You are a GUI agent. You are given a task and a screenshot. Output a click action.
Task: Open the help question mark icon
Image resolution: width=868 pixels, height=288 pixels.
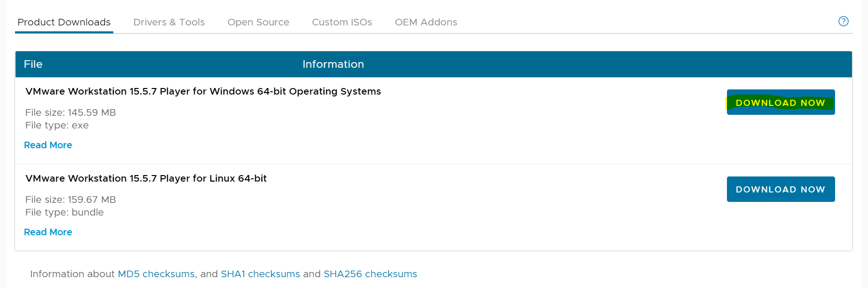(x=844, y=21)
